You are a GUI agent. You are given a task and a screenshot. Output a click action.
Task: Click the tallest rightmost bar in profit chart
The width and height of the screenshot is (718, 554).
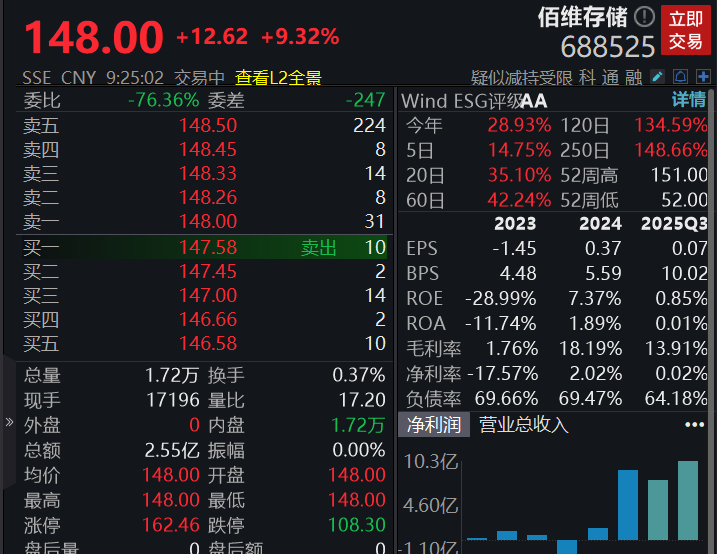point(688,500)
